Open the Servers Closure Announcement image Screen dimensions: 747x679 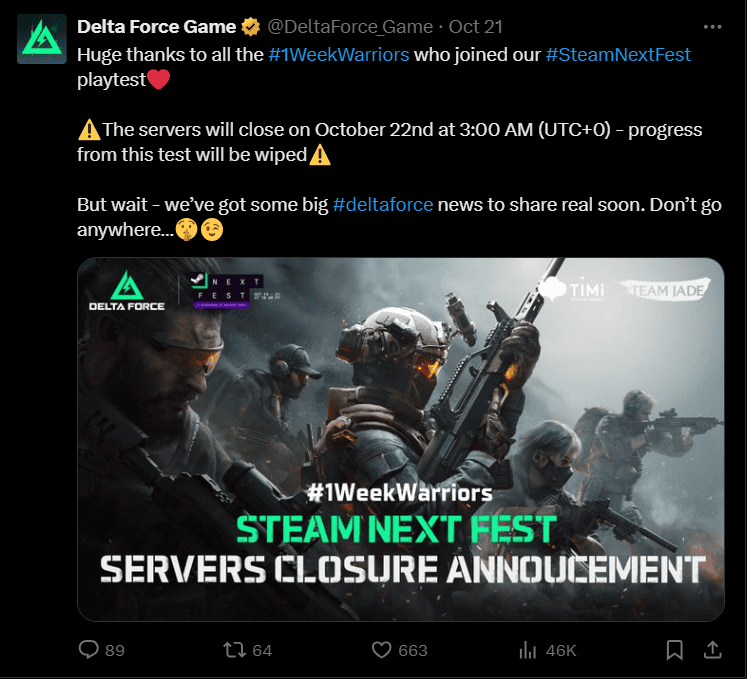click(x=400, y=440)
